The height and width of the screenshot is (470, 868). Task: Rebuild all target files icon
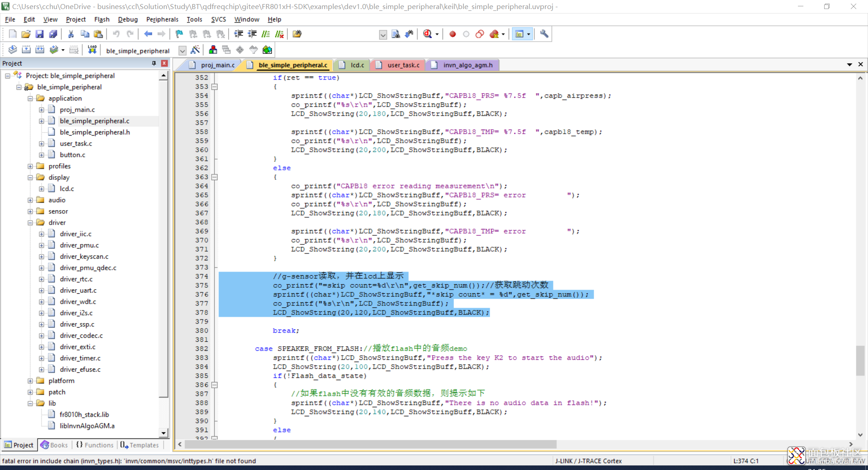pyautogui.click(x=40, y=50)
